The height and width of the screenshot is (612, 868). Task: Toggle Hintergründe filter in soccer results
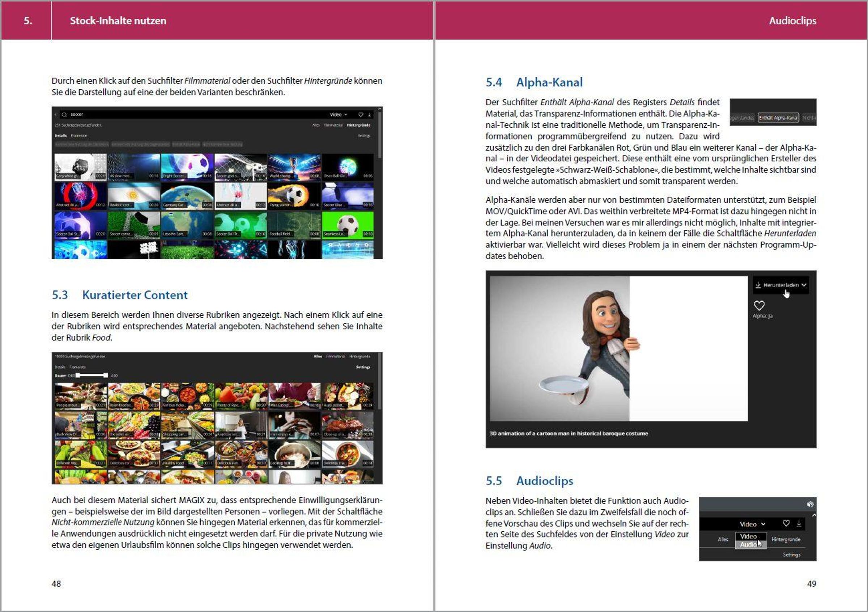coord(358,125)
